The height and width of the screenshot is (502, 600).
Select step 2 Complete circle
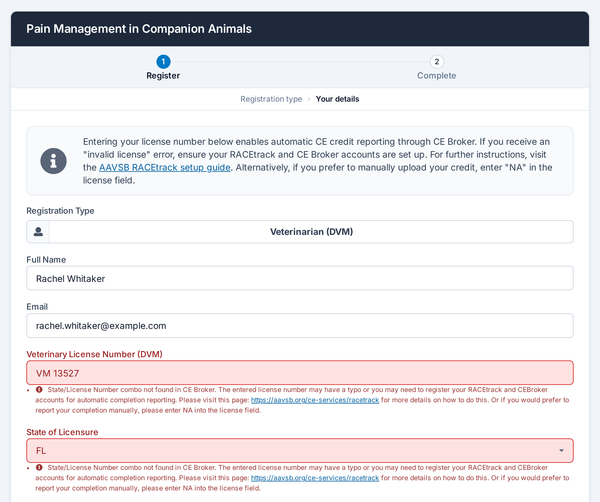tap(437, 62)
